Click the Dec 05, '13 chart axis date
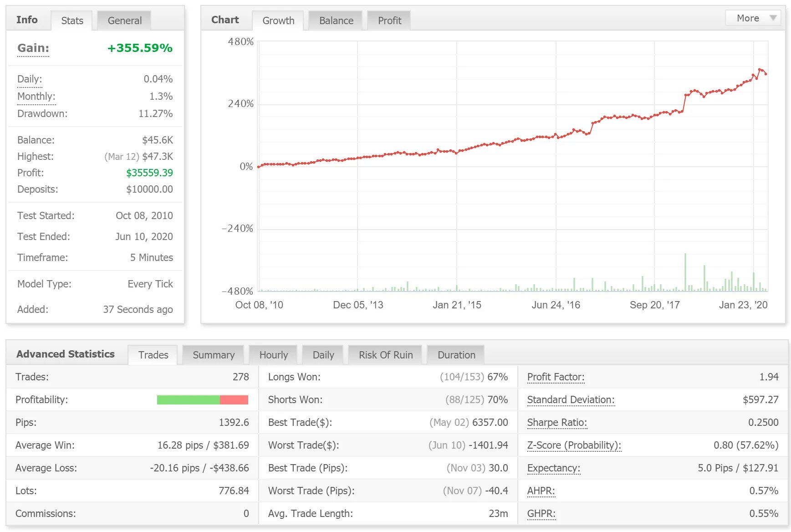The width and height of the screenshot is (791, 532). pos(358,305)
